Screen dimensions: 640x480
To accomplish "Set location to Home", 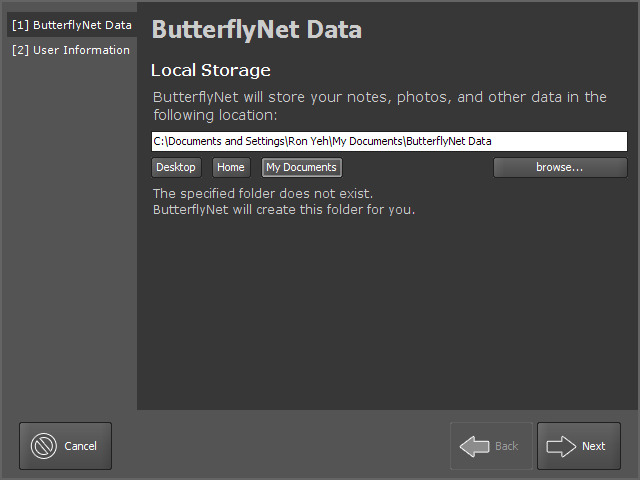I will (x=231, y=167).
